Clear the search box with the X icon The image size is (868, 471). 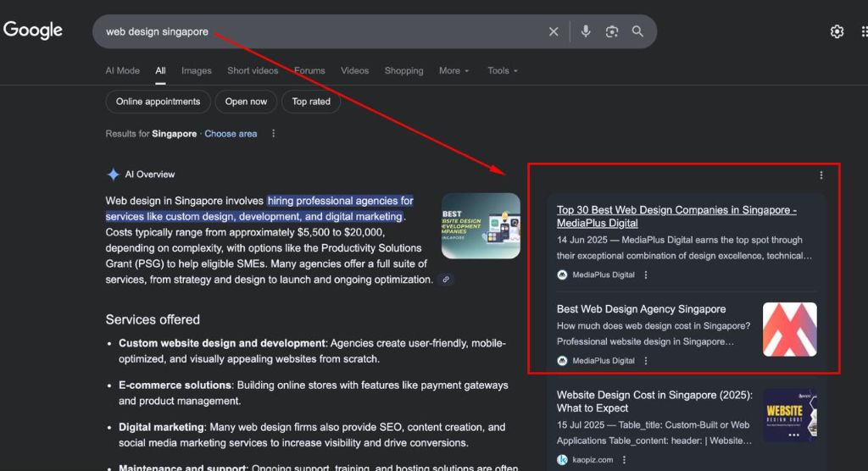pyautogui.click(x=553, y=31)
